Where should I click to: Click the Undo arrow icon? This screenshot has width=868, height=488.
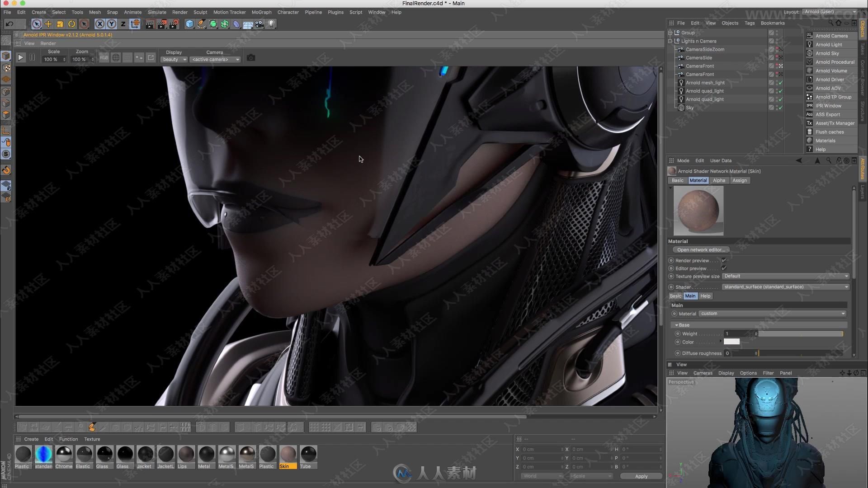coord(9,24)
